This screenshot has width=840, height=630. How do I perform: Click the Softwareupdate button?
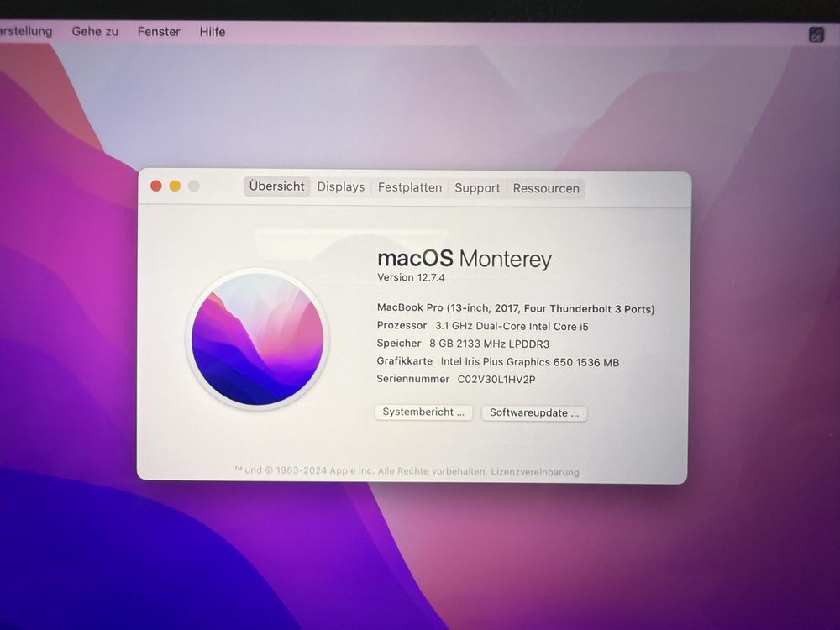click(534, 413)
